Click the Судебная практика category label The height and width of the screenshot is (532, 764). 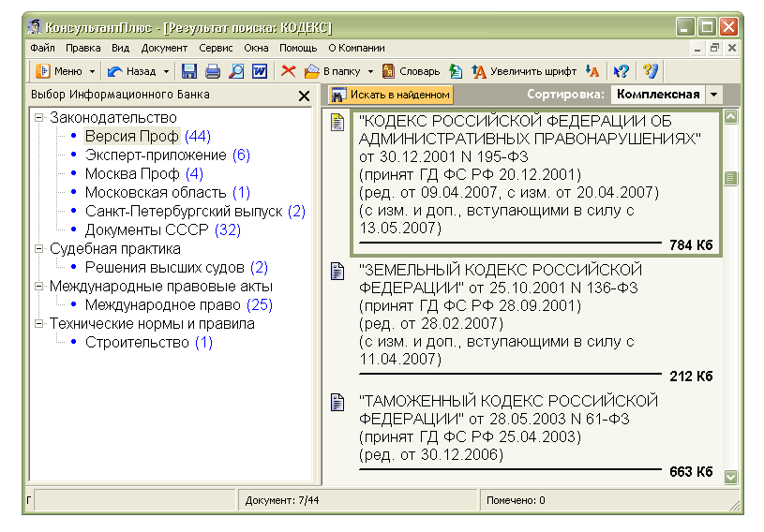115,249
